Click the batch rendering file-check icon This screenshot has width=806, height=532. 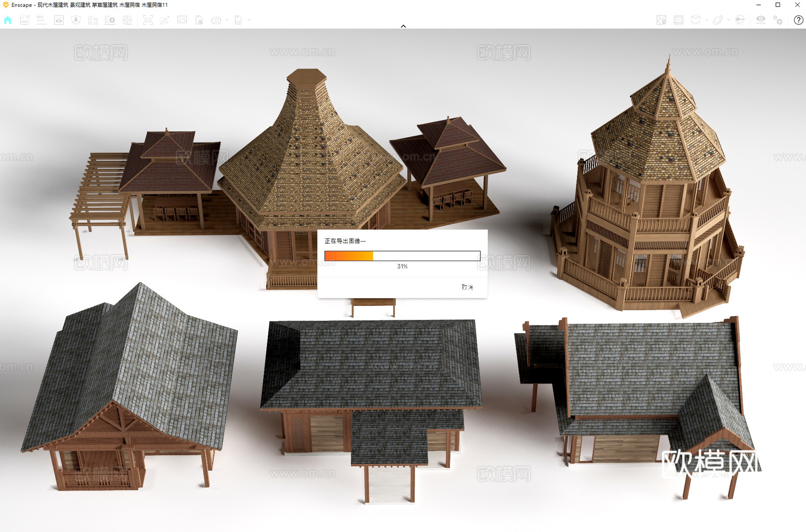[x=199, y=20]
